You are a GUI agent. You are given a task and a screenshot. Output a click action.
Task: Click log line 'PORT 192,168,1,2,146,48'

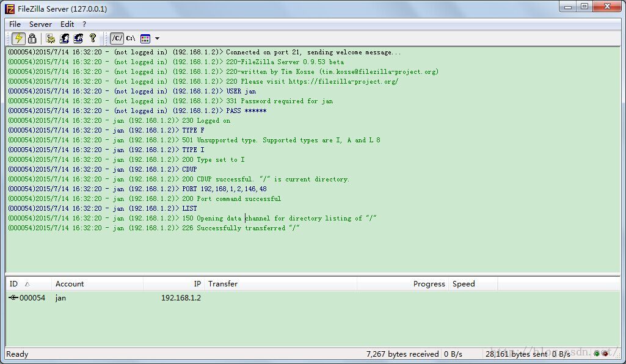[x=137, y=189]
